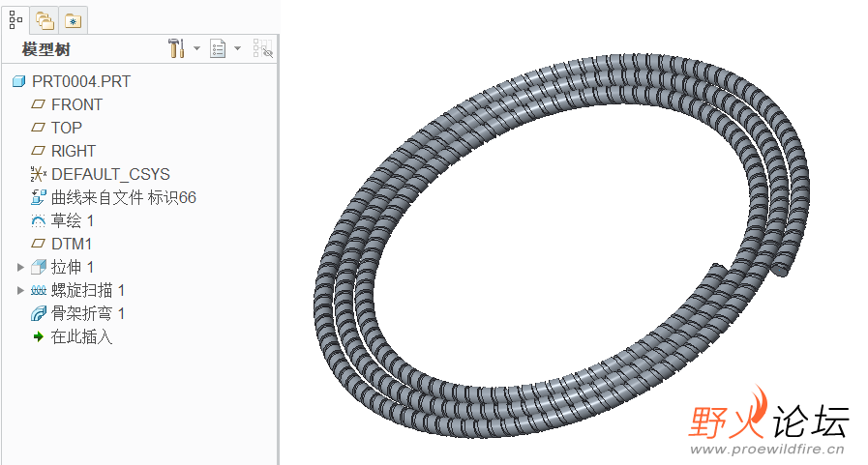Select the RIGHT datum plane icon
This screenshot has width=868, height=465.
(x=38, y=151)
